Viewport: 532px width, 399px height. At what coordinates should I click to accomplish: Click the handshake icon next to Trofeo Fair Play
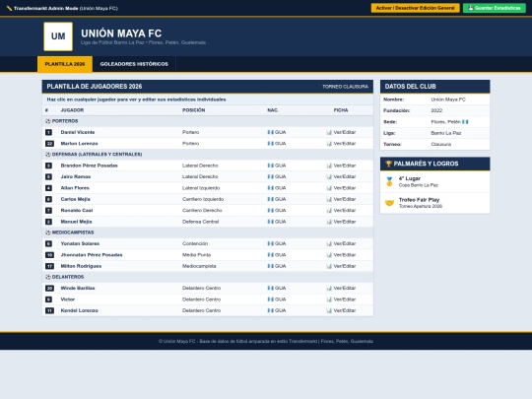click(389, 203)
